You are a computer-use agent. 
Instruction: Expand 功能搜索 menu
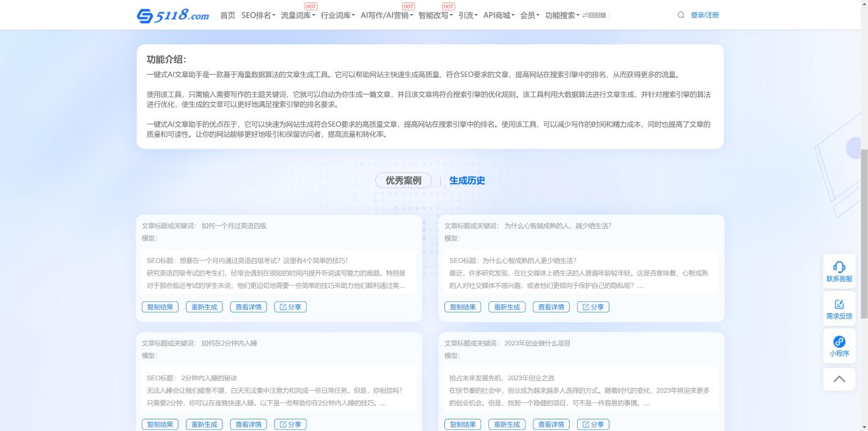[x=562, y=15]
